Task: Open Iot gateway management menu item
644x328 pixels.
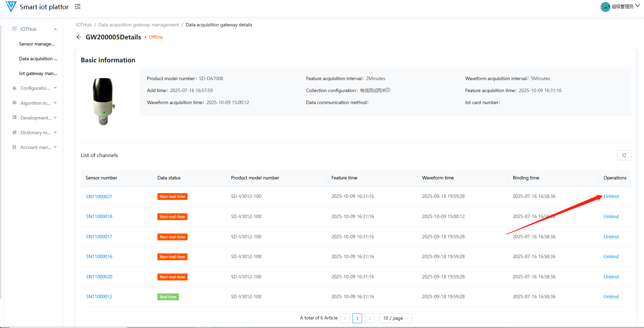Action: (38, 73)
